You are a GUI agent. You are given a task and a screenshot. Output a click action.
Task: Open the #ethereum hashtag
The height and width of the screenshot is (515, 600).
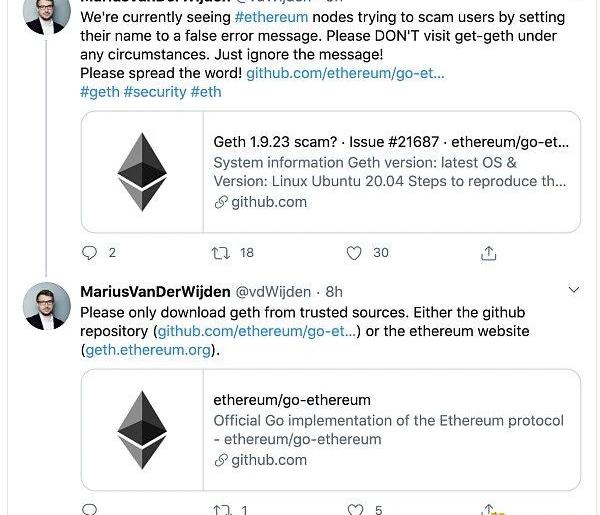point(271,18)
